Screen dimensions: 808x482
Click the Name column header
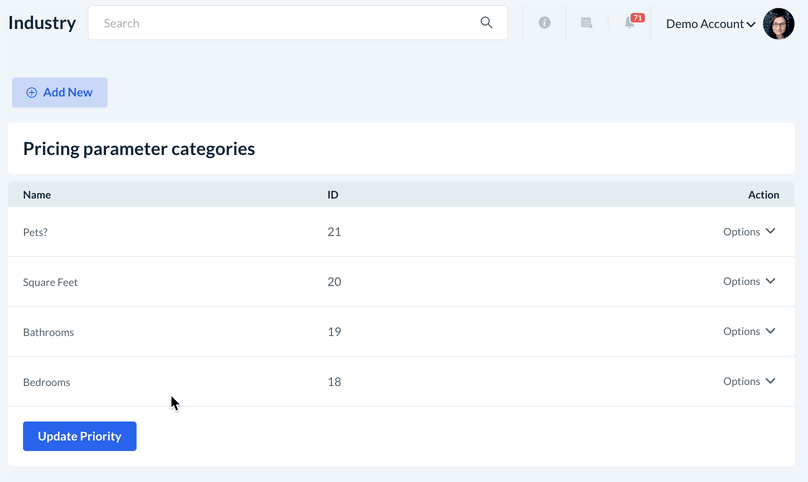(x=37, y=195)
